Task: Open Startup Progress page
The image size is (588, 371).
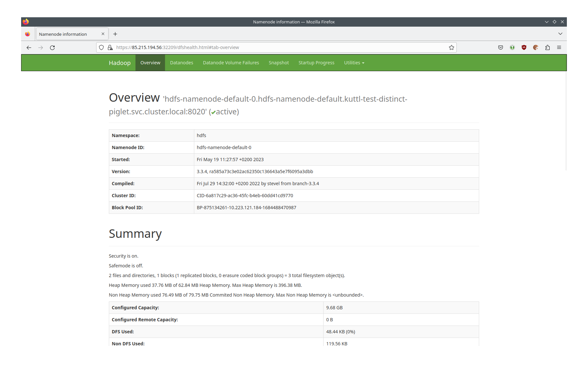Action: tap(316, 62)
